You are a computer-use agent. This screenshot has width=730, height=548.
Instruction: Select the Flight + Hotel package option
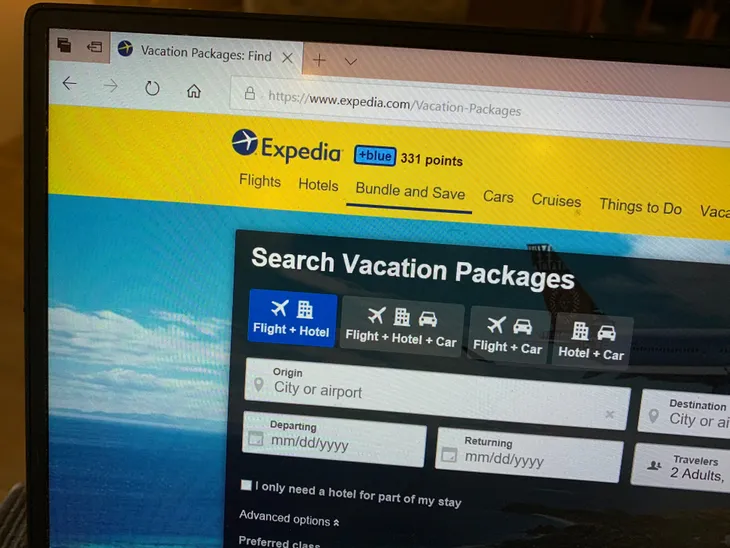292,319
